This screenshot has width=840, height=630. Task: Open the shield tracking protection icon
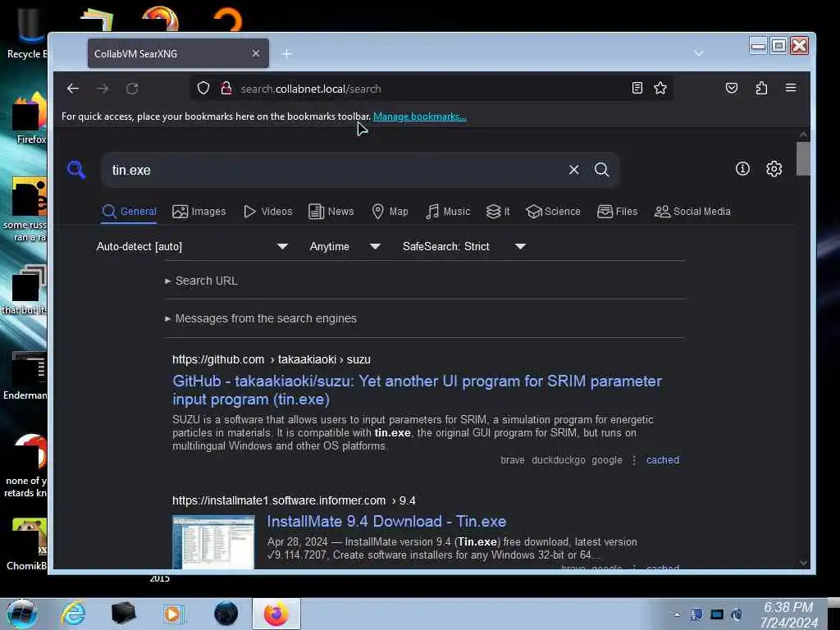(203, 88)
